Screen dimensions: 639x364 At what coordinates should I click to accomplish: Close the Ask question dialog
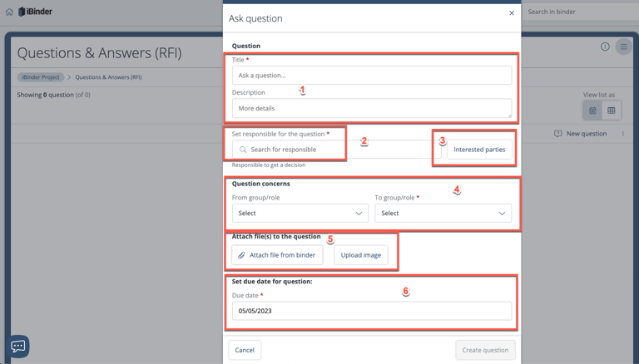(x=512, y=13)
